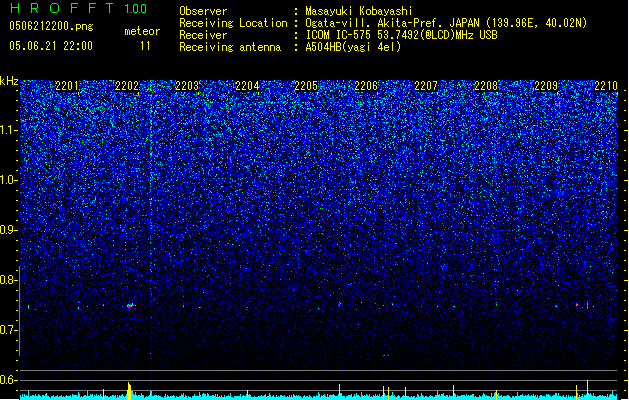The image size is (629, 400).
Task: Click the "Observer" field label
Action: (x=203, y=11)
